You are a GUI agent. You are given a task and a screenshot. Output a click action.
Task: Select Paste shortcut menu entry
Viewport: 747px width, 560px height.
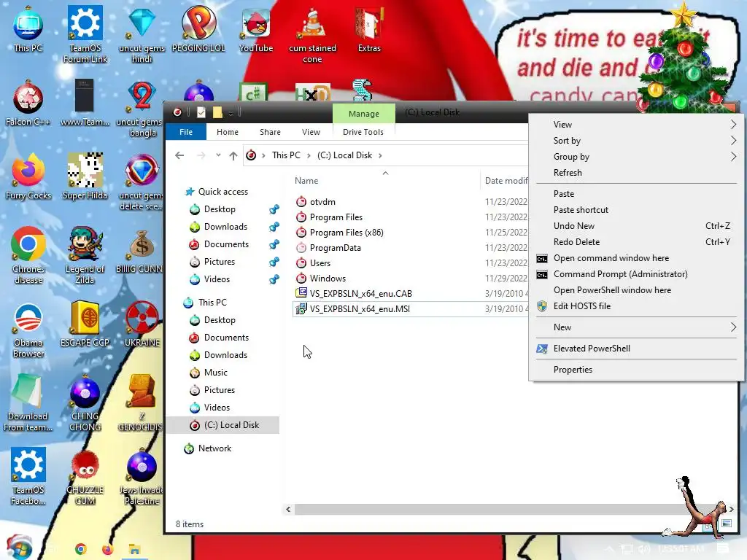tap(636, 210)
